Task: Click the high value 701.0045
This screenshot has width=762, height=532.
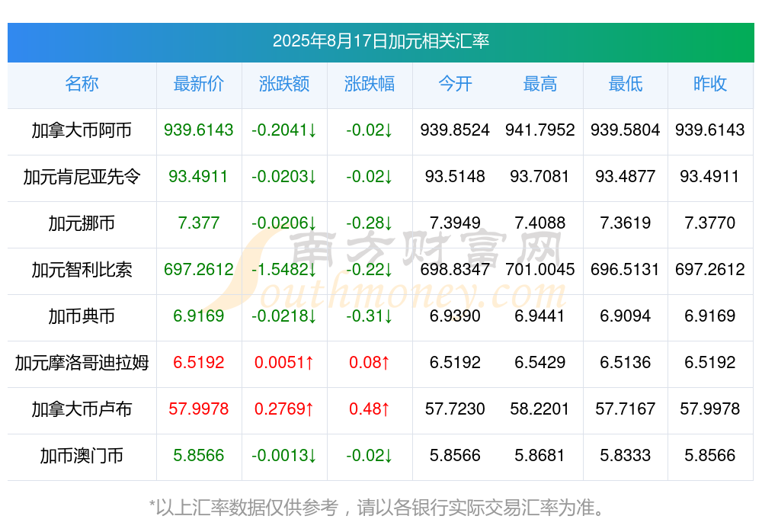Action: coord(540,269)
